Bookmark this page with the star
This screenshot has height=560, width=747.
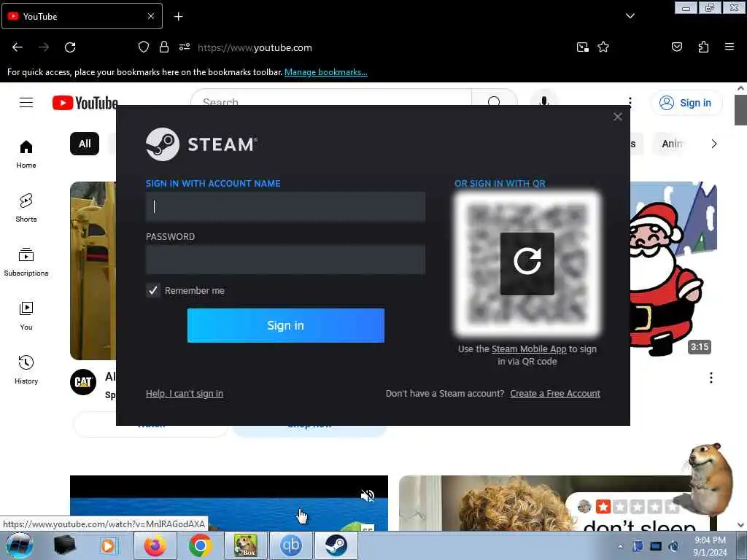tap(603, 47)
